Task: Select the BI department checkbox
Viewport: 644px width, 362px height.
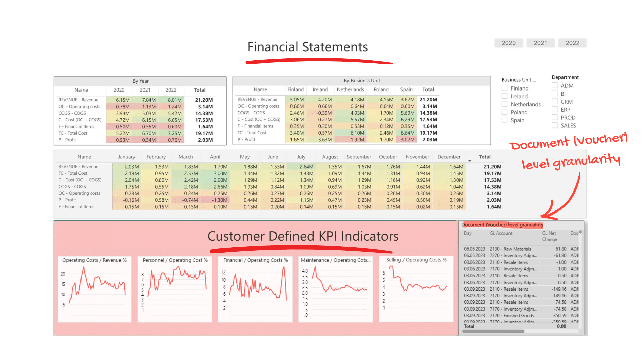Action: pyautogui.click(x=555, y=94)
